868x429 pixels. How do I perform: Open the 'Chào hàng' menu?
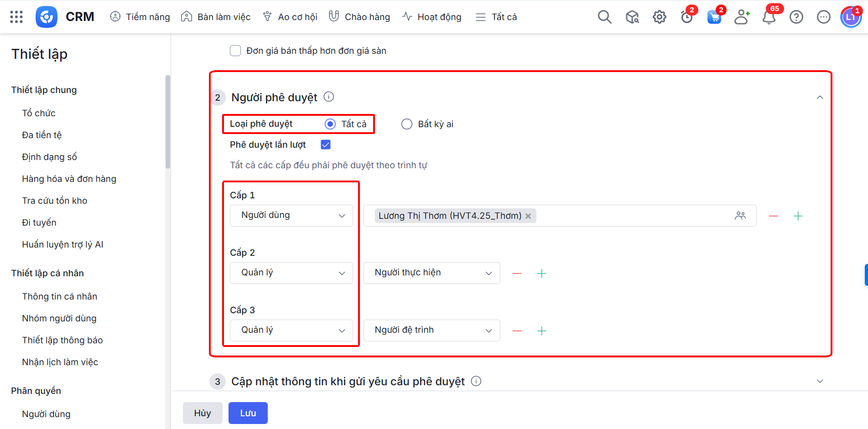[x=359, y=17]
